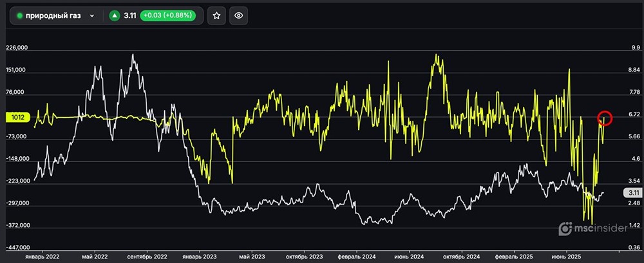Viewport: 644px width, 263px height.
Task: Click the июнь 2024 date label
Action: pyautogui.click(x=409, y=257)
